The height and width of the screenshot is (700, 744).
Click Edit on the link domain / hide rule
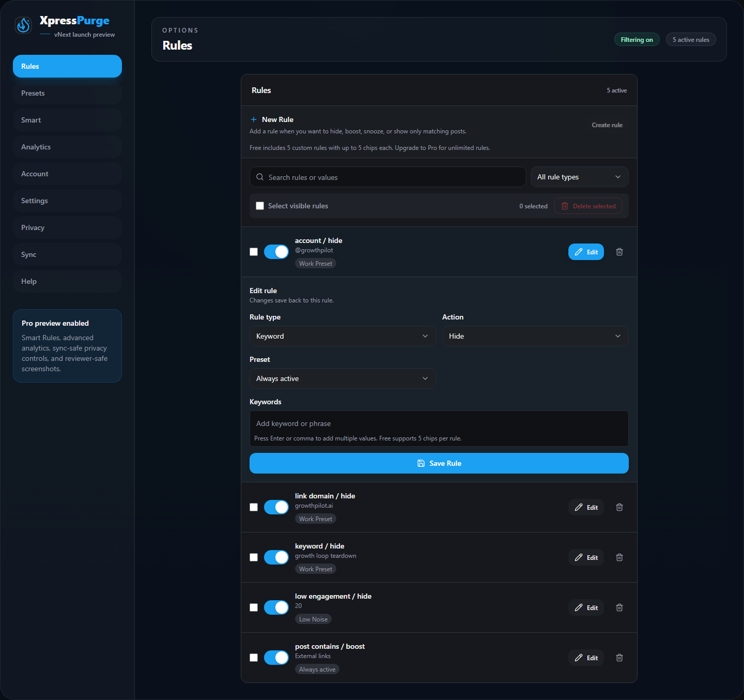[586, 507]
